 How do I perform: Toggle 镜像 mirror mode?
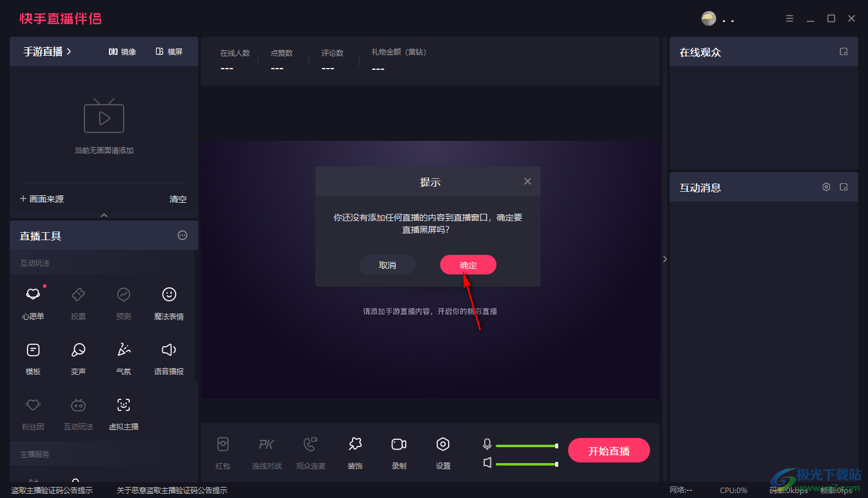click(122, 51)
